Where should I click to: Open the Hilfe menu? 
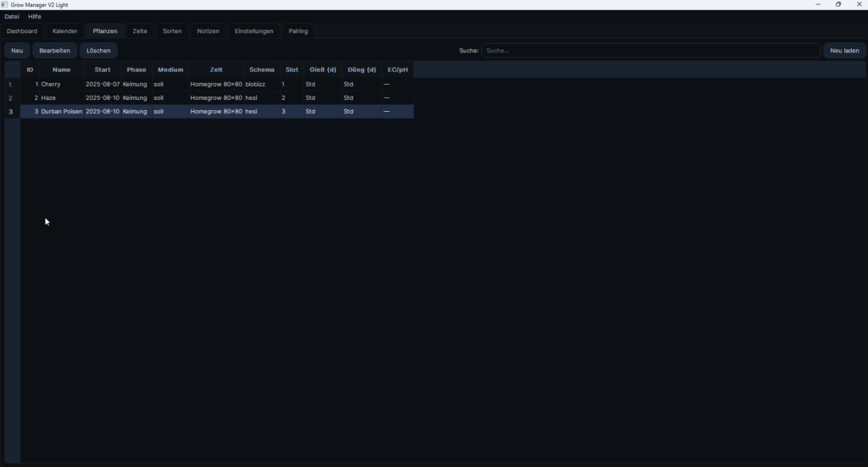(35, 16)
